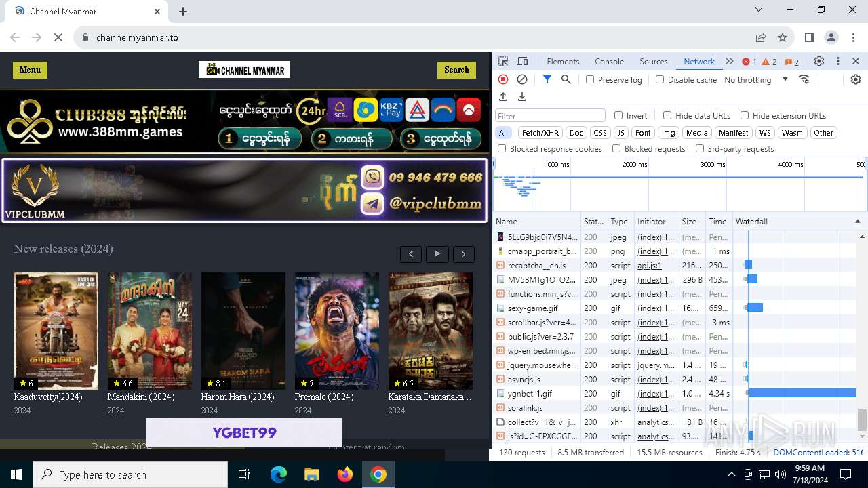Image resolution: width=868 pixels, height=488 pixels.
Task: Open Task View on taskbar
Action: 244,474
